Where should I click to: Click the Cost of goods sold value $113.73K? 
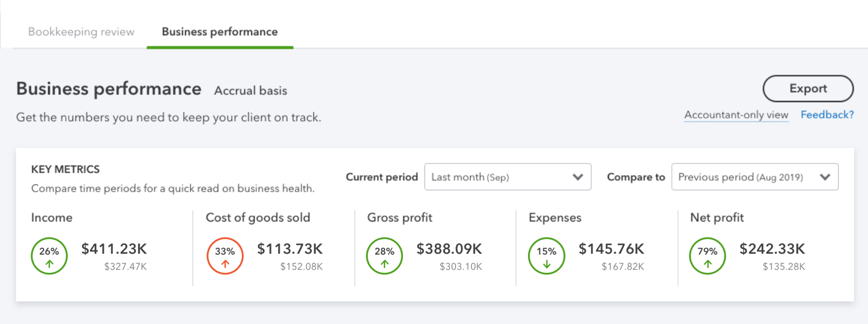click(x=290, y=249)
